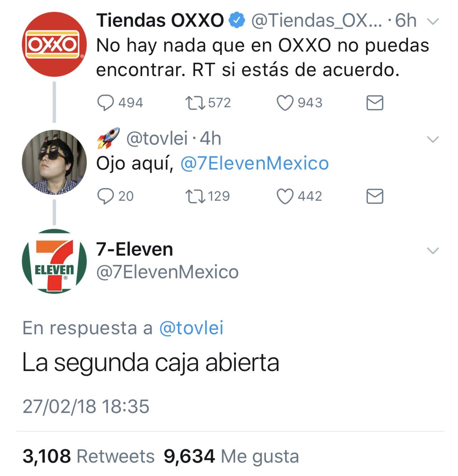View the 3,108 Retweets list
Image resolution: width=458 pixels, height=476 pixels.
pyautogui.click(x=88, y=456)
